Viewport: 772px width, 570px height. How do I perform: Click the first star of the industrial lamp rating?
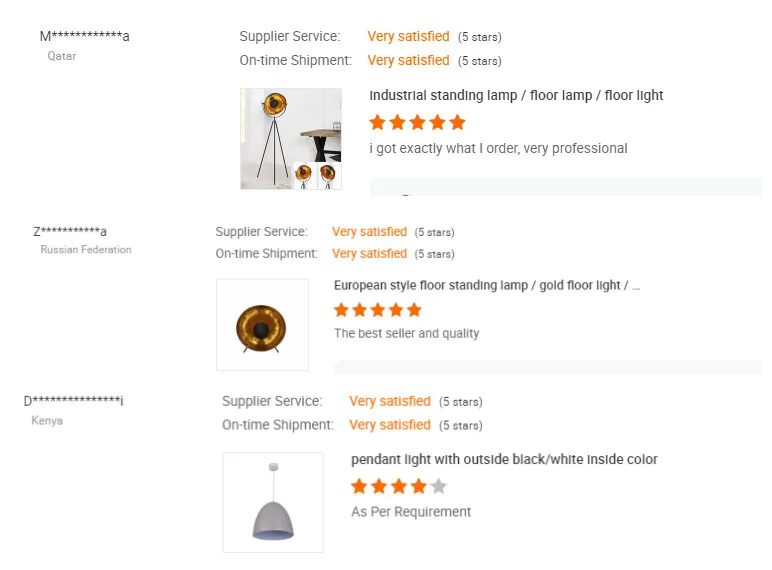point(377,123)
